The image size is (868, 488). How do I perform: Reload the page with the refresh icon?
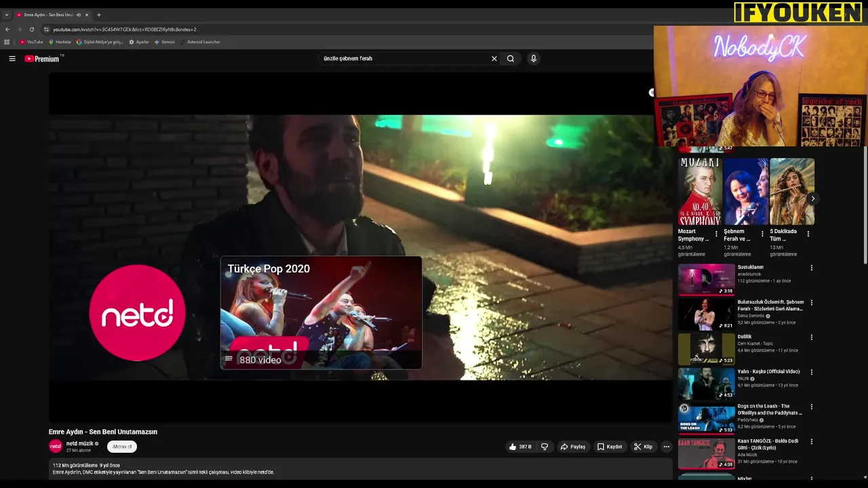tap(31, 29)
